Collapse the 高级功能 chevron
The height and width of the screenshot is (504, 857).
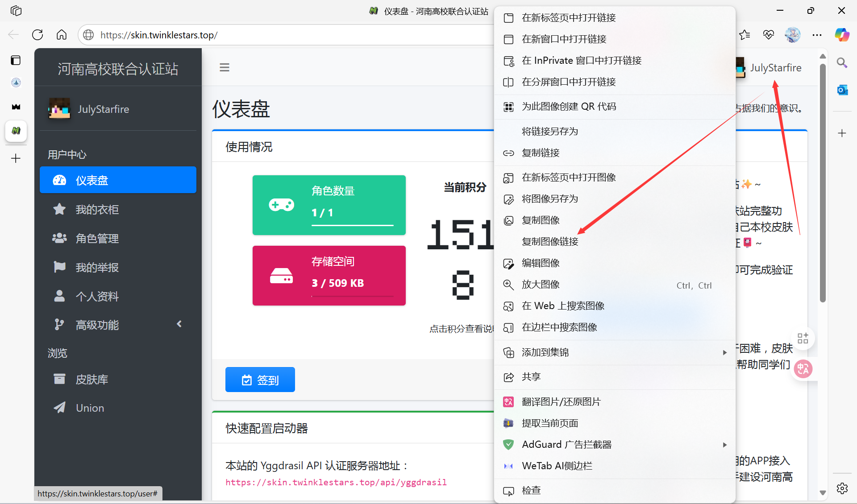click(x=179, y=324)
